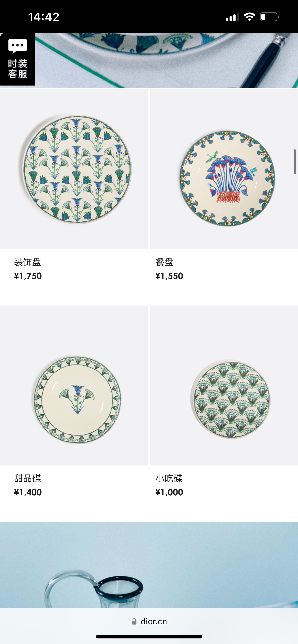Viewport: 298px width, 644px height.
Task: Open the 装饰盘 plate product image
Action: pos(74,169)
